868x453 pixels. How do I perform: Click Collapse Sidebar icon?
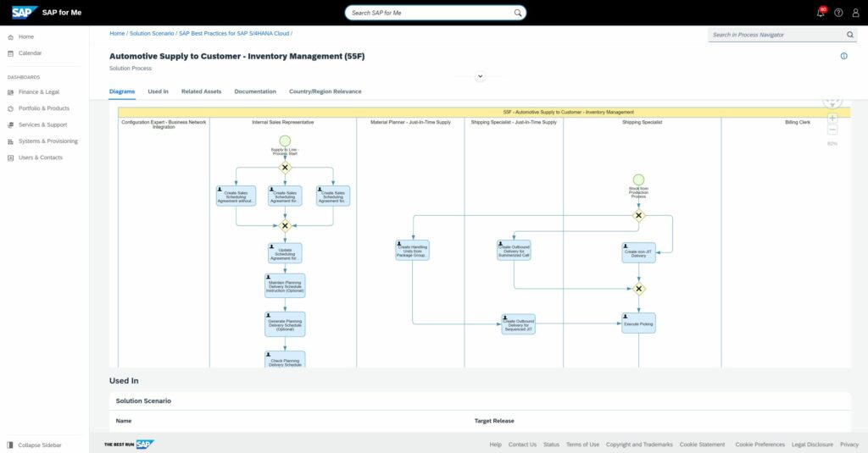click(x=10, y=445)
